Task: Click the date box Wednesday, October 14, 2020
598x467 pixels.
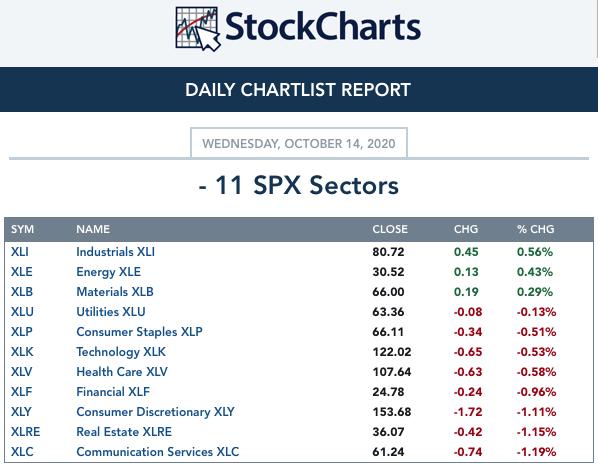Action: (x=299, y=143)
